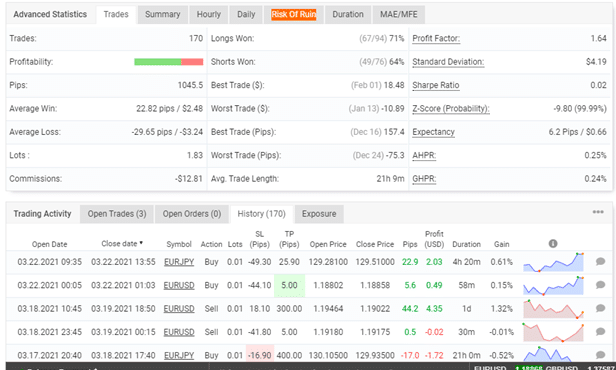Screen dimensions: 616x370
Task: Select the Best Trade value 18.48
Action: (394, 85)
